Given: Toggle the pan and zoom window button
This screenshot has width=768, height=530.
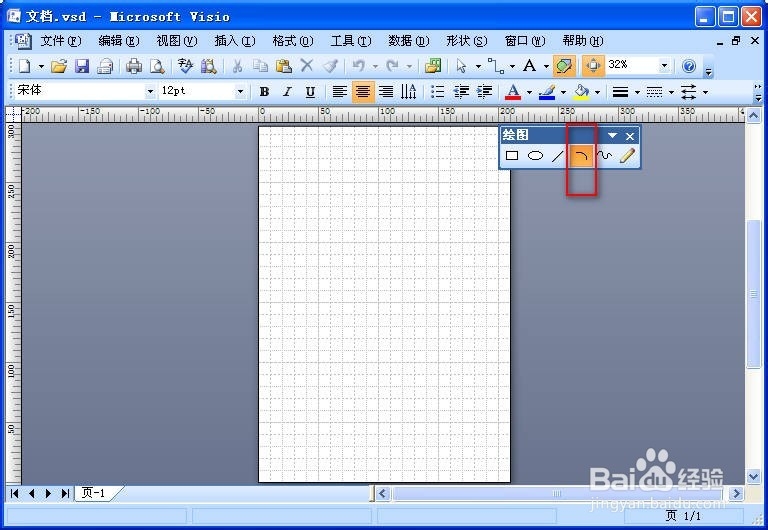Looking at the screenshot, I should (593, 66).
